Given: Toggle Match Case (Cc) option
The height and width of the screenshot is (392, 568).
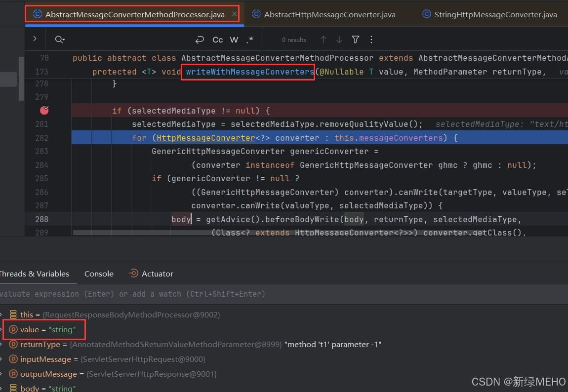Looking at the screenshot, I should click(217, 40).
